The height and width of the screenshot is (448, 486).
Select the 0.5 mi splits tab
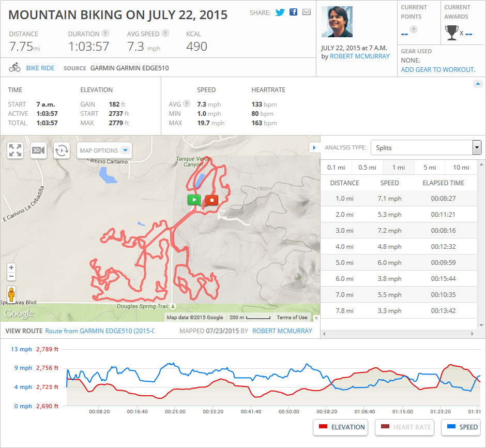pyautogui.click(x=367, y=168)
